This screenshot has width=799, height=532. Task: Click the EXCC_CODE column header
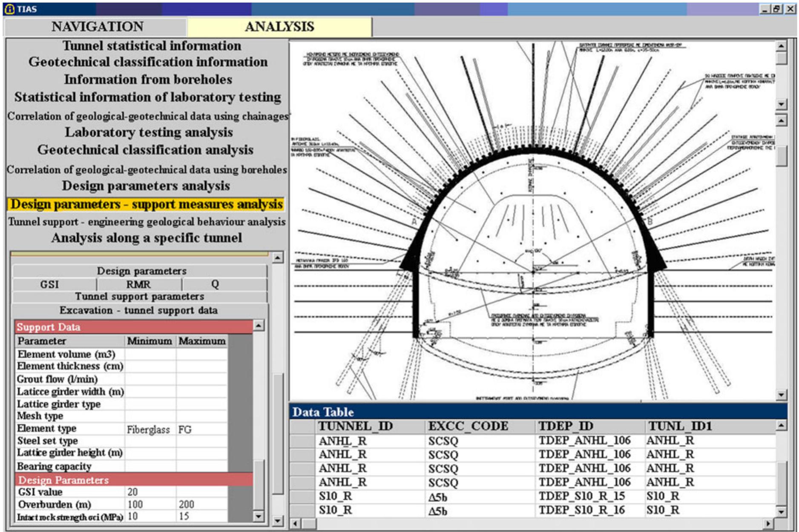(480, 426)
